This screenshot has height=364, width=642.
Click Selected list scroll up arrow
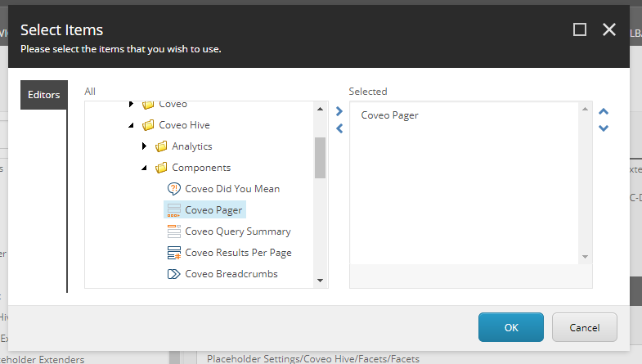[x=585, y=109]
